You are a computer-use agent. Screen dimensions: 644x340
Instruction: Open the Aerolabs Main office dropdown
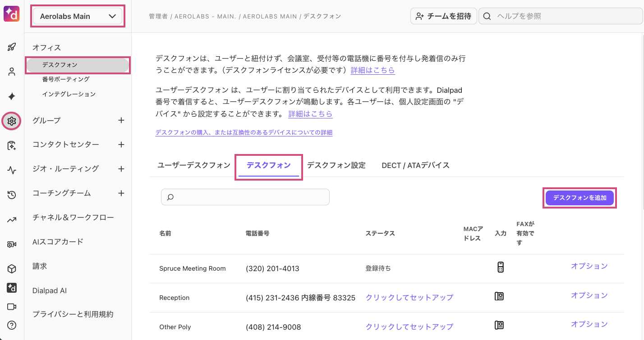78,16
